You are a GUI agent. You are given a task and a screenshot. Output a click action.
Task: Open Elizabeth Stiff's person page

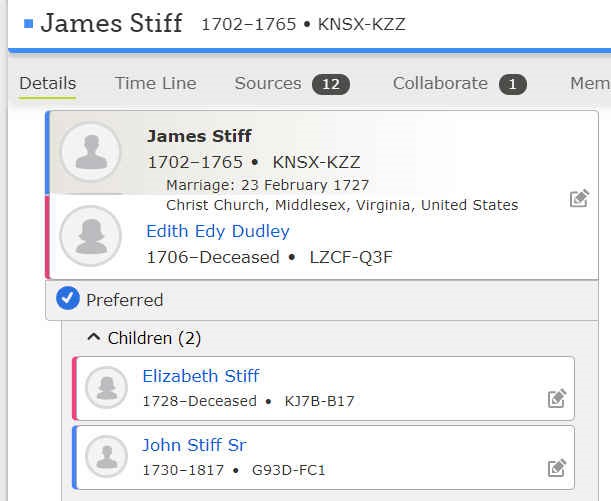(201, 376)
